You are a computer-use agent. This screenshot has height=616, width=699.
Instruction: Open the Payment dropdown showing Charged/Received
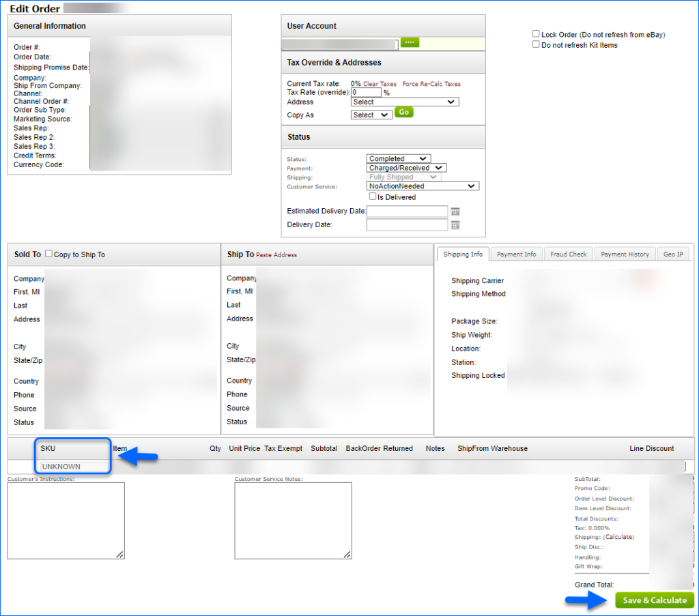405,167
